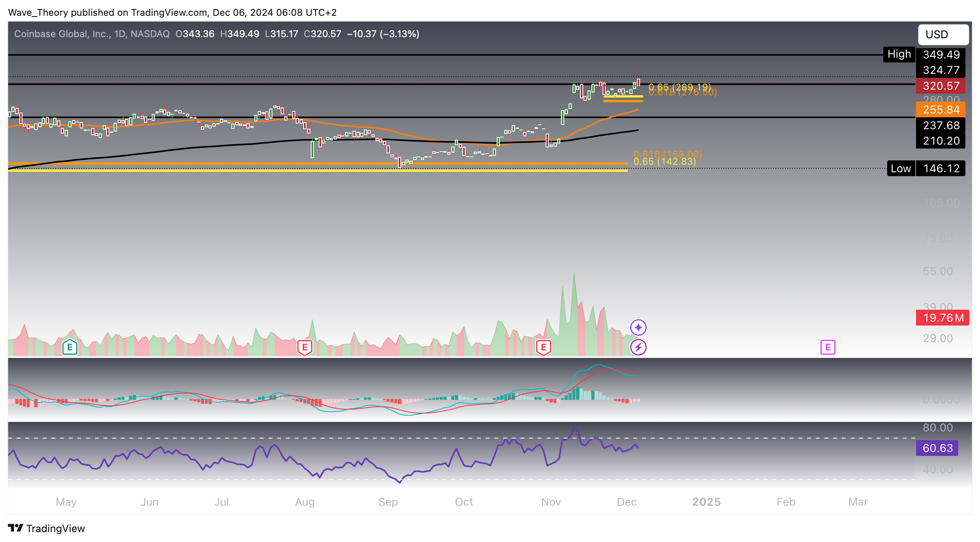
Task: Click the red 320.57 current price tag
Action: [941, 86]
